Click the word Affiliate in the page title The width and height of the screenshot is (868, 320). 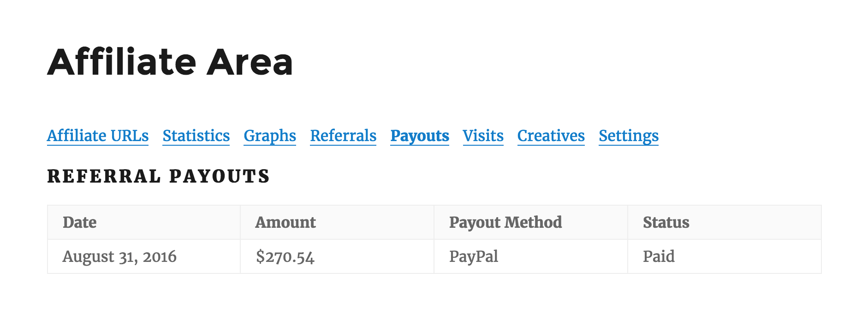(x=122, y=62)
